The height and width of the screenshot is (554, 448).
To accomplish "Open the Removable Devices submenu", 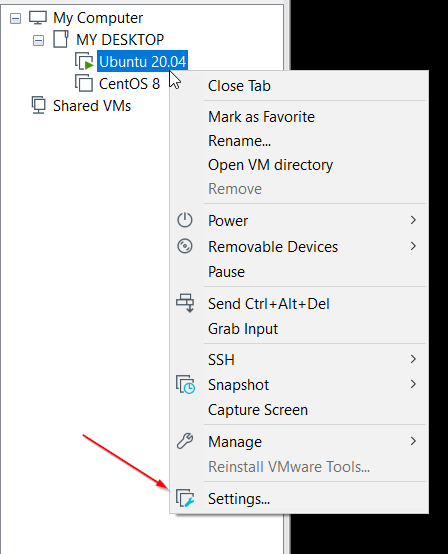I will pos(299,247).
